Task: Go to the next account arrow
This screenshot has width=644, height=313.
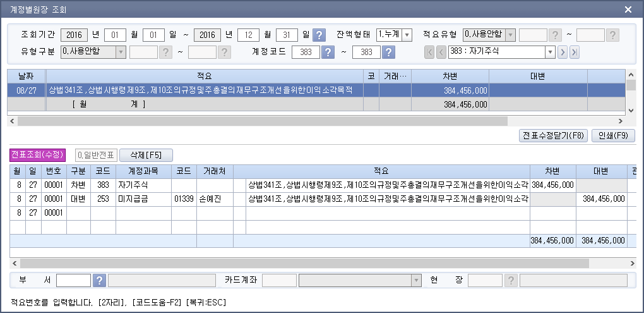Action: (x=563, y=52)
